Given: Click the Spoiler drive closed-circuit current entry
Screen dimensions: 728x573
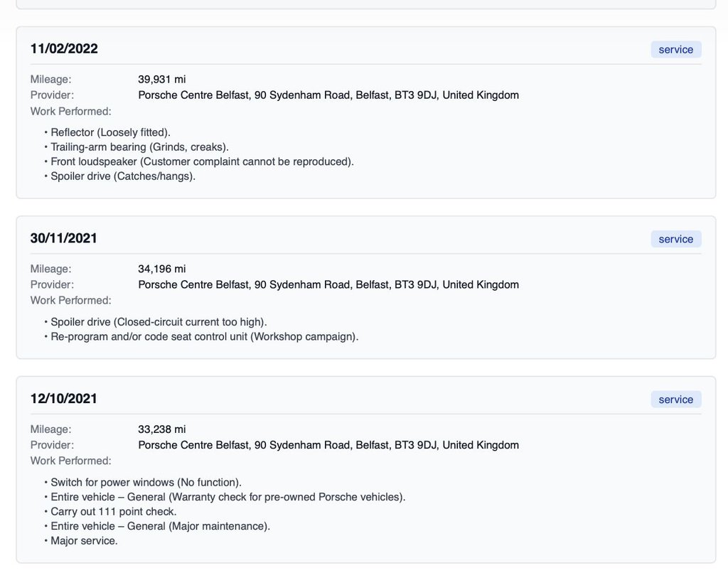Looking at the screenshot, I should pyautogui.click(x=159, y=322).
